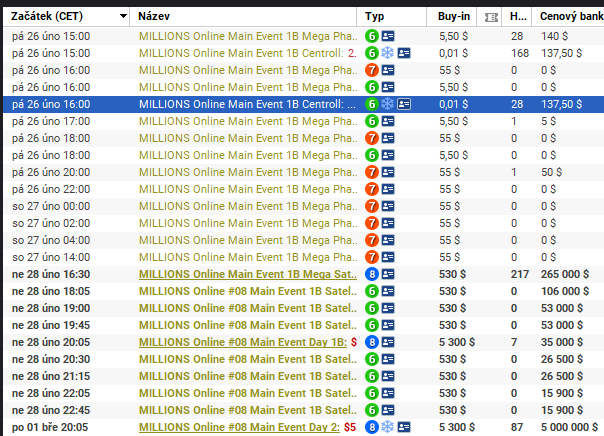Click green 6-max icon in pá 15:00 5,50 $ row

coord(372,36)
